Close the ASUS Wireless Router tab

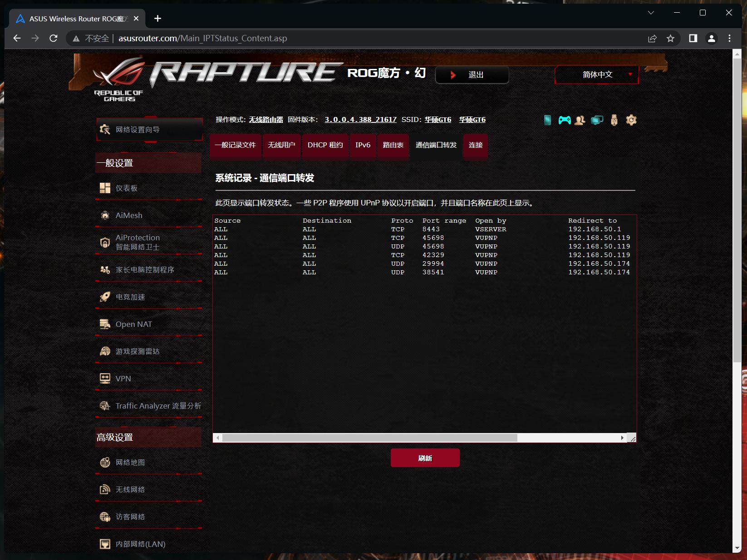coord(136,19)
